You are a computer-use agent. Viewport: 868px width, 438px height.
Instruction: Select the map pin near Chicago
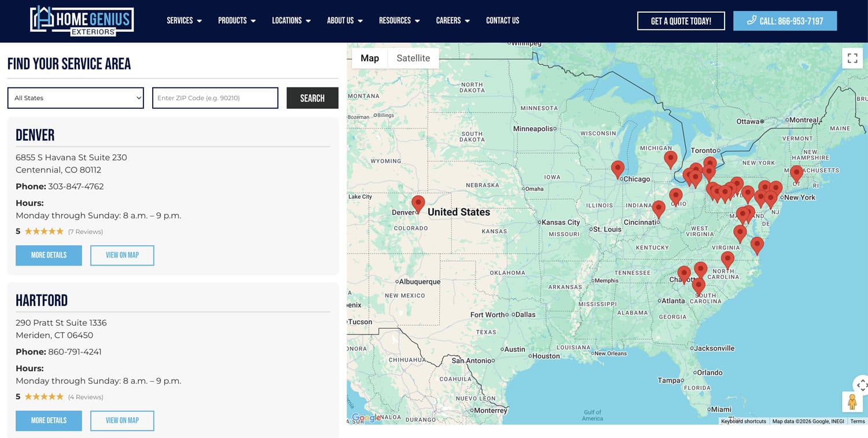(x=617, y=168)
